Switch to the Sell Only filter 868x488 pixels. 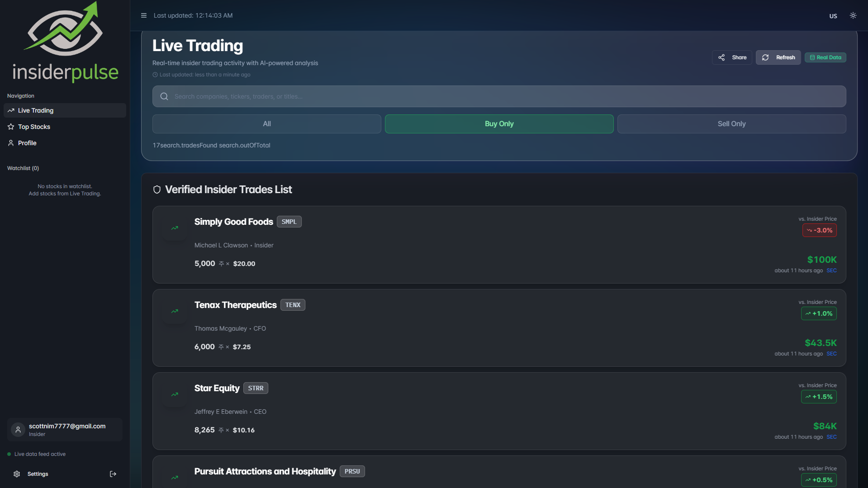coord(731,123)
